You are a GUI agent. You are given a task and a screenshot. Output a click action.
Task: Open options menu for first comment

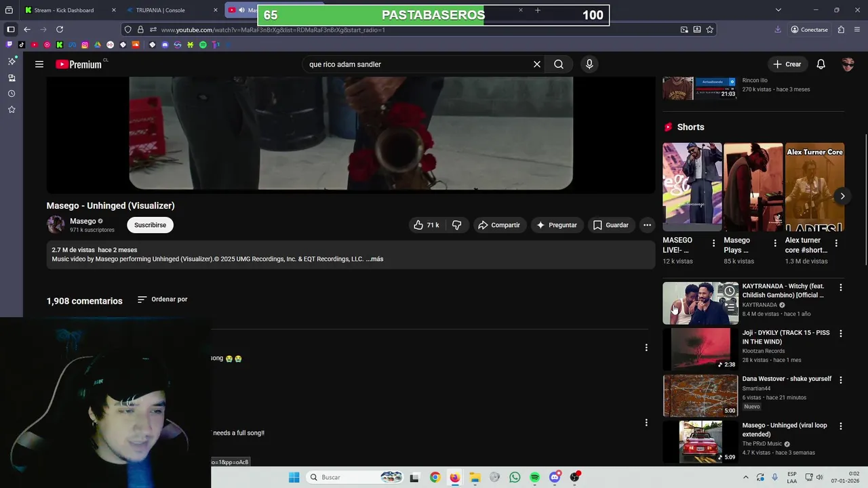(646, 348)
